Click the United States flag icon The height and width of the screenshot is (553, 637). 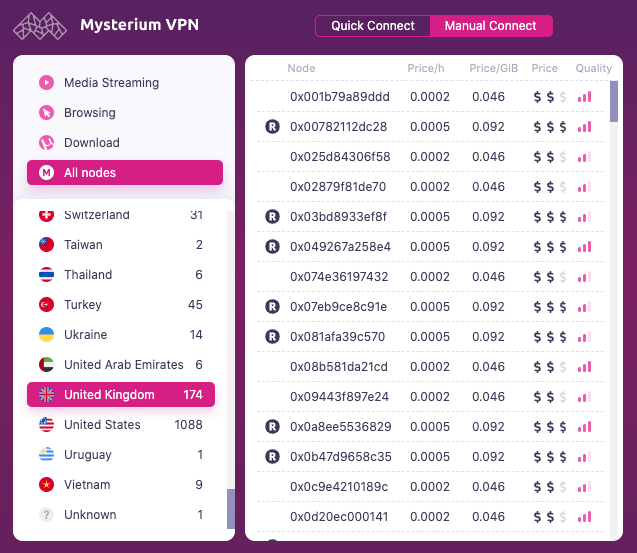pyautogui.click(x=46, y=425)
